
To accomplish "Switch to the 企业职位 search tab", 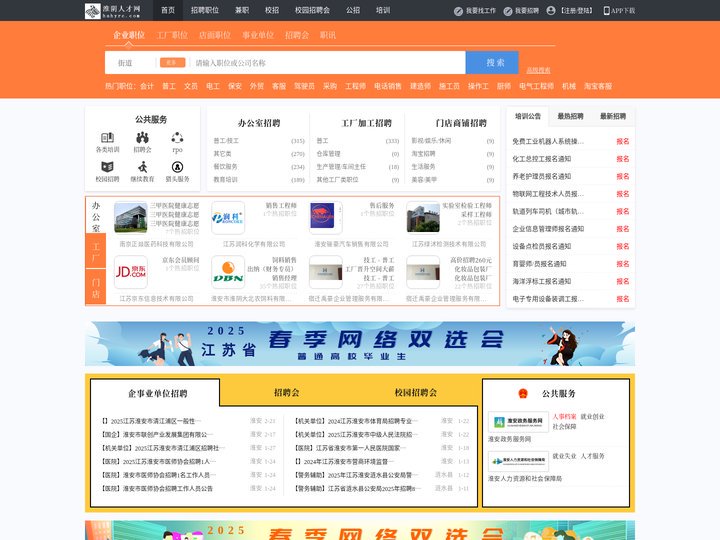I will (x=129, y=35).
